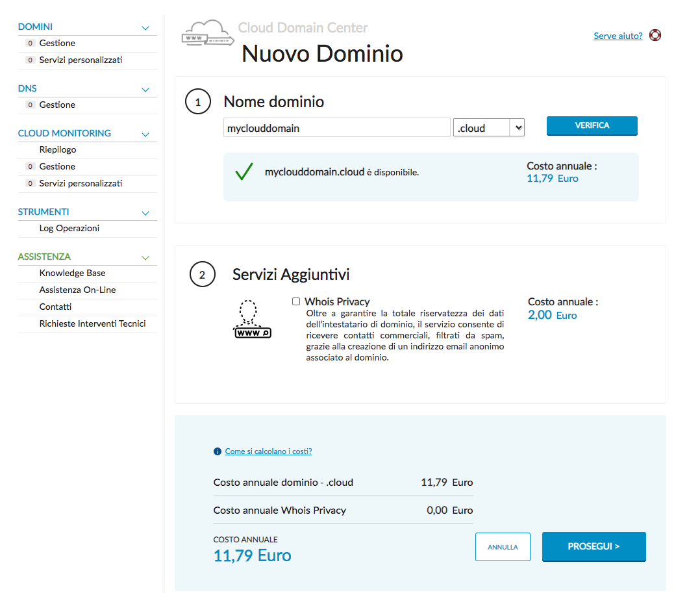The height and width of the screenshot is (593, 700).
Task: Click the red life-ring help icon
Action: click(655, 35)
